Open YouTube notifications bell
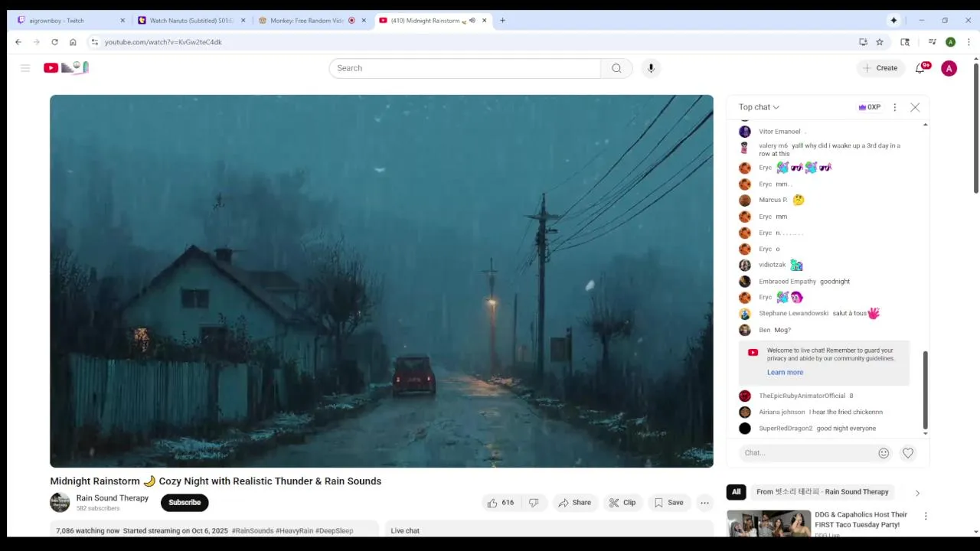This screenshot has width=980, height=551. pyautogui.click(x=920, y=68)
